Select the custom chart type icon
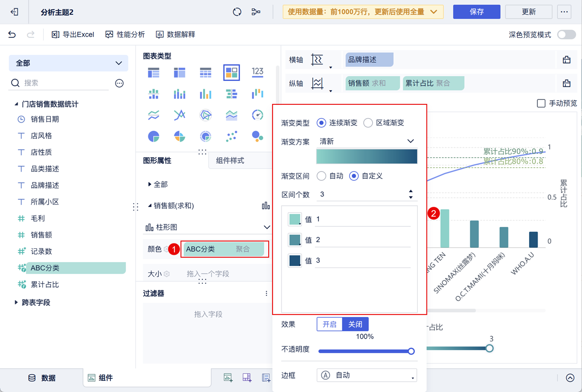This screenshot has height=392, width=582. [231, 73]
